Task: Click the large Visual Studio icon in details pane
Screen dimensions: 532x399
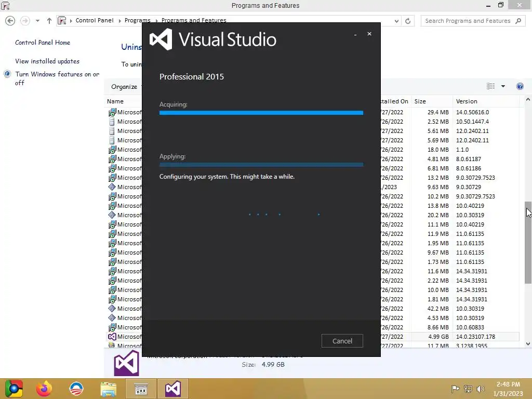Action: pos(126,363)
